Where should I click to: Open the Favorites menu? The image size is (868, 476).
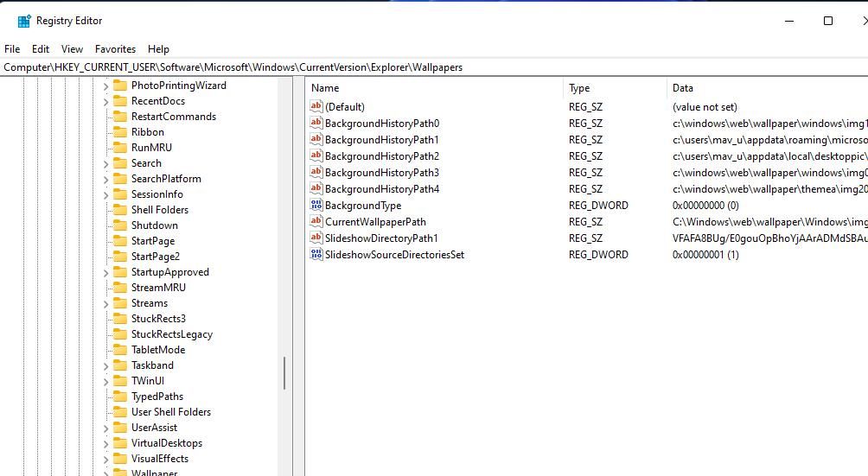115,49
